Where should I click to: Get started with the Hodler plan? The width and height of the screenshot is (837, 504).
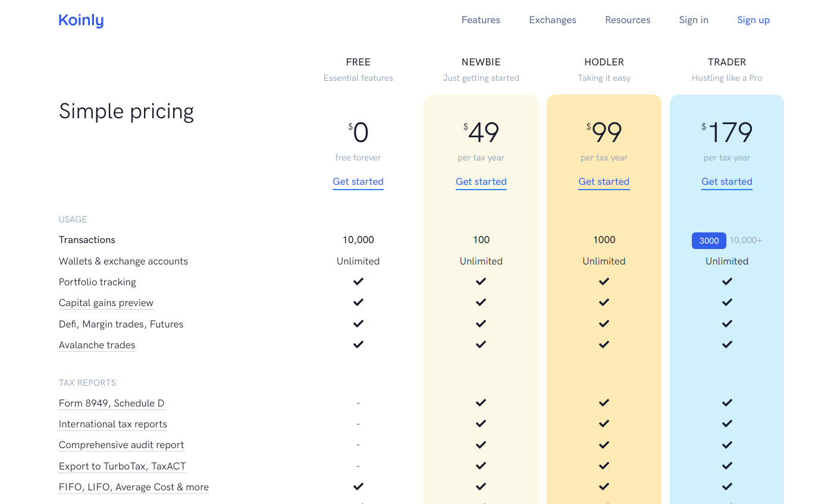tap(604, 182)
